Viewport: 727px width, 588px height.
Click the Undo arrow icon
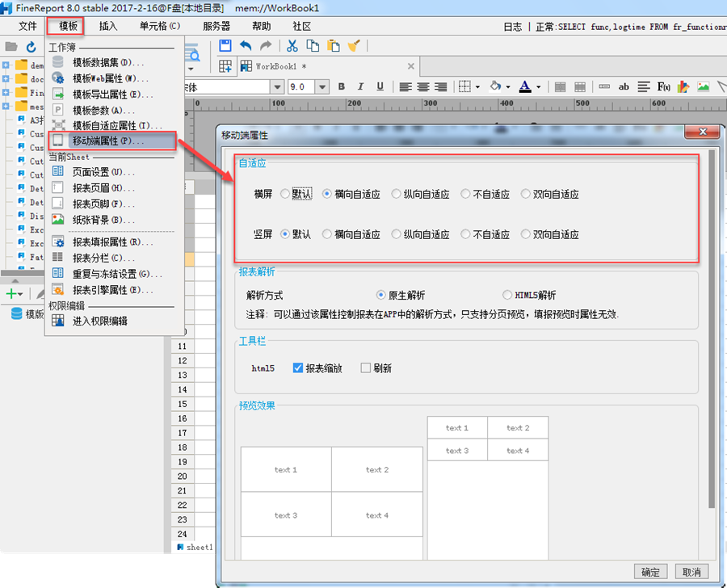point(246,45)
